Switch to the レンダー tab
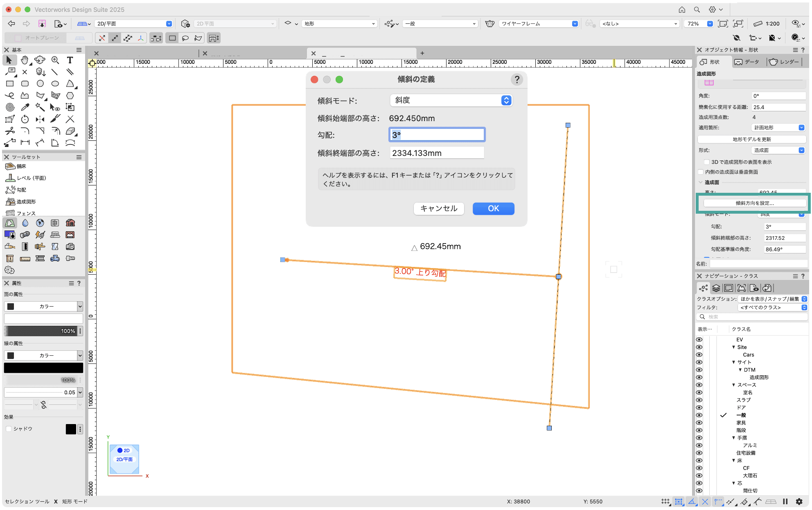This screenshot has width=812, height=510. pyautogui.click(x=784, y=62)
